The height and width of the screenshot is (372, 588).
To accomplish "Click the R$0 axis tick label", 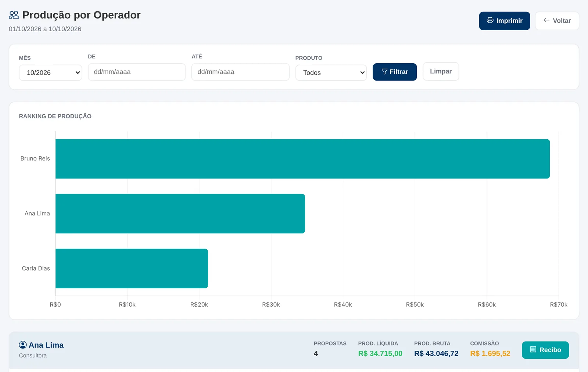I will [x=55, y=305].
